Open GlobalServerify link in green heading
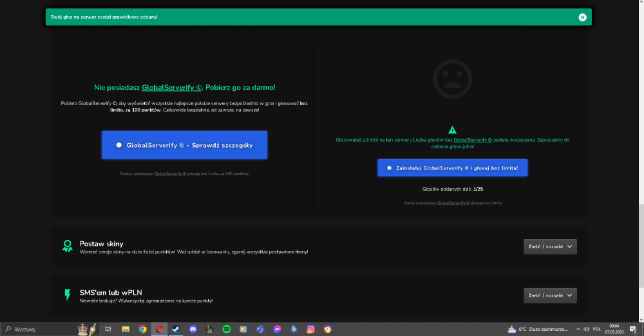 (x=172, y=88)
